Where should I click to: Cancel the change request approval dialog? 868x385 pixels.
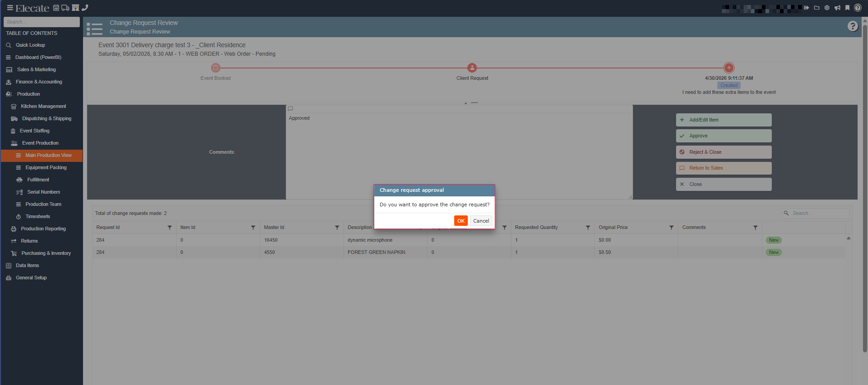(x=481, y=221)
